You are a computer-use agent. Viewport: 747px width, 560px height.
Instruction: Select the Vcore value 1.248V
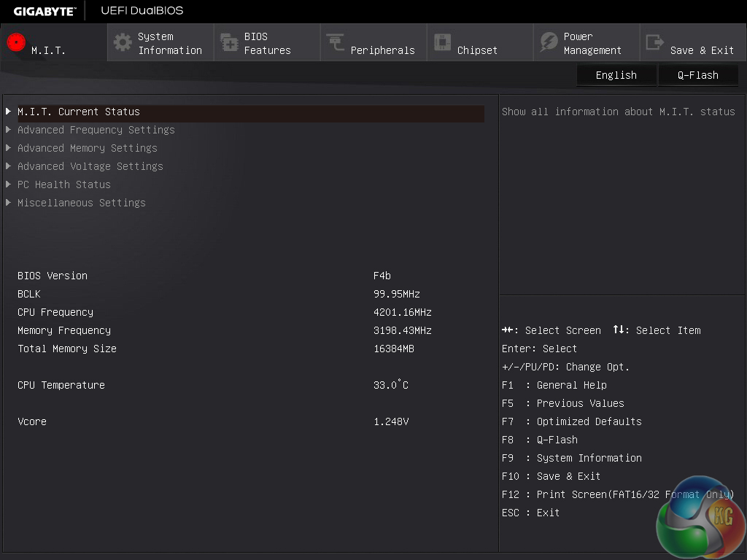point(391,421)
